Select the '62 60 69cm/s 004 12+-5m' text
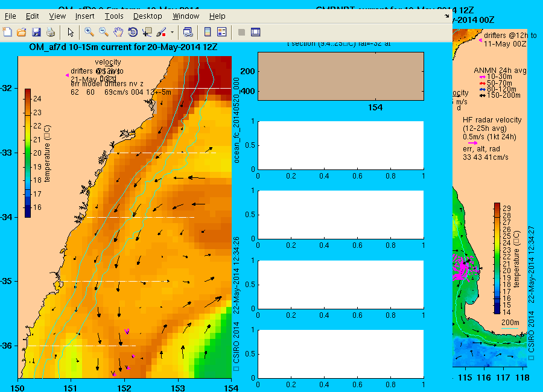543x392 pixels. click(121, 92)
